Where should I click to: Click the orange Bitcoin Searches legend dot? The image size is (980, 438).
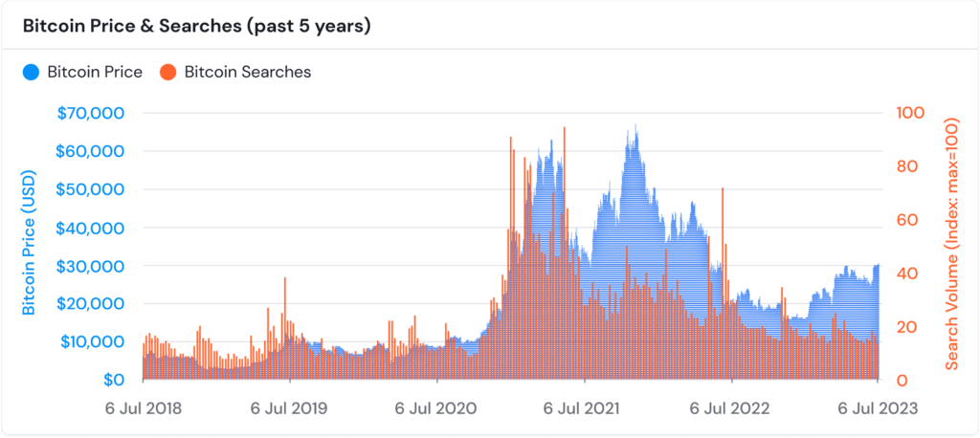[168, 72]
